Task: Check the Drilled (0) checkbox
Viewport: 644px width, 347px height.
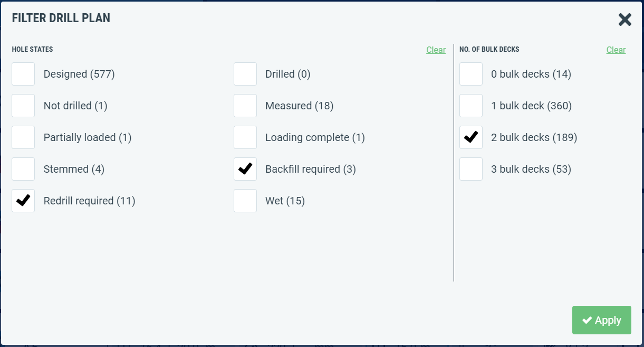Action: click(245, 74)
